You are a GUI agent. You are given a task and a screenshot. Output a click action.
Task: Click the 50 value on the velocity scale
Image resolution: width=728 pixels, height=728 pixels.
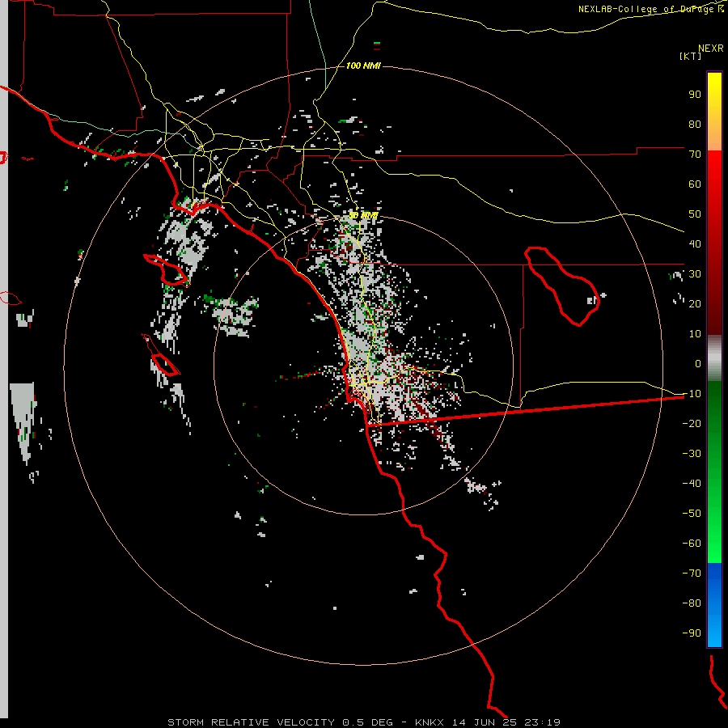point(695,214)
